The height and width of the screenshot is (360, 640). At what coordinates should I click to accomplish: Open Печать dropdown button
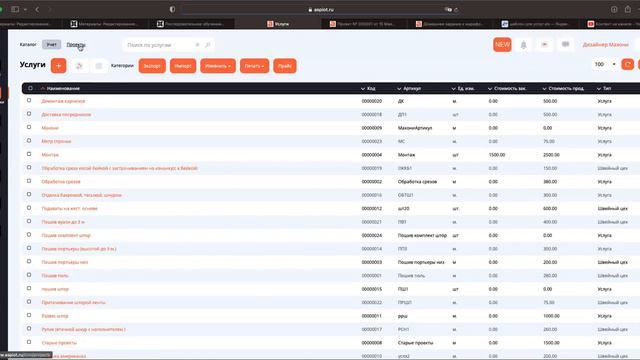click(254, 66)
